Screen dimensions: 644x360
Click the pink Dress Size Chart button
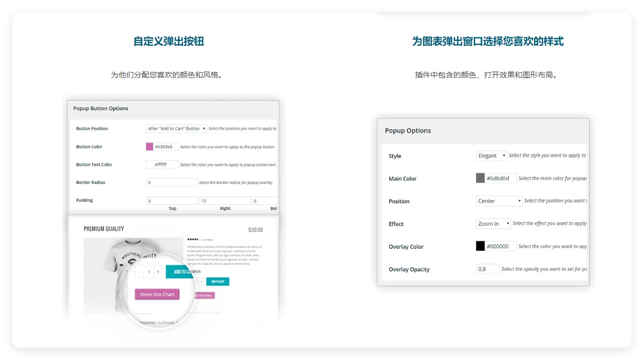(x=157, y=294)
